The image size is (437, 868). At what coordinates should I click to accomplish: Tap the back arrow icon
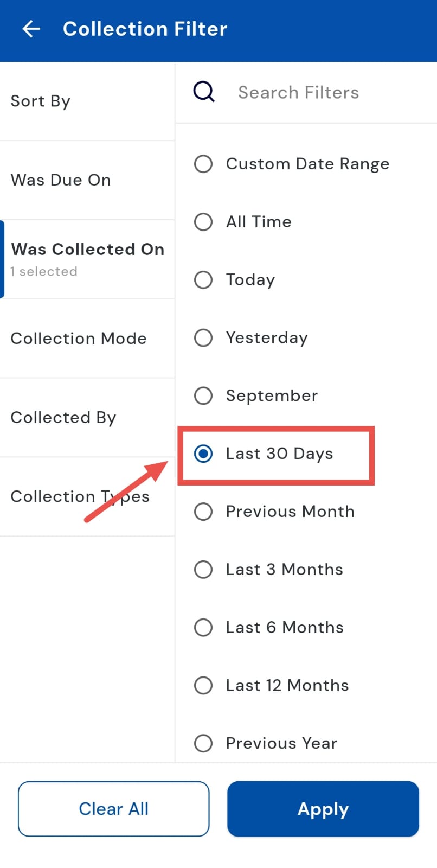point(31,29)
